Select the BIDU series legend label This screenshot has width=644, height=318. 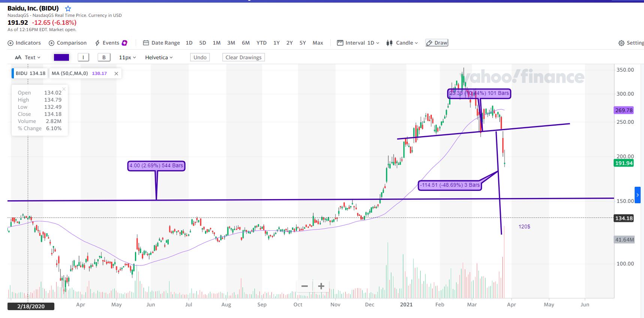click(x=30, y=73)
